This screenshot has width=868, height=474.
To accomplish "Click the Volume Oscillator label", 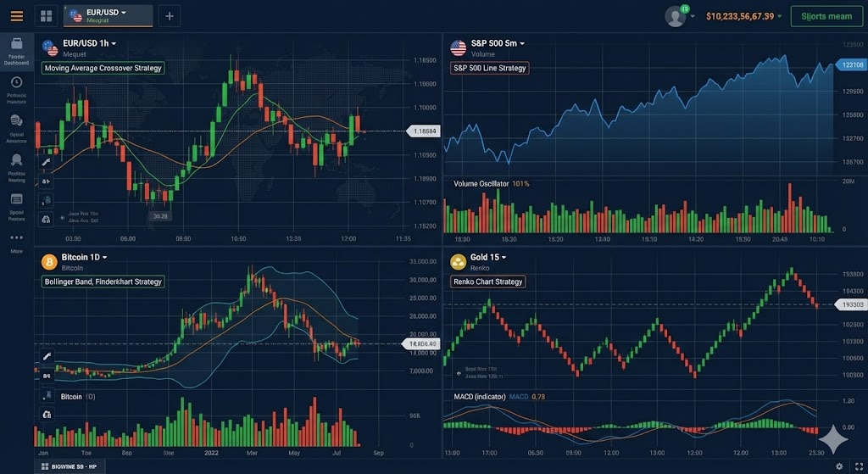I will [x=481, y=184].
